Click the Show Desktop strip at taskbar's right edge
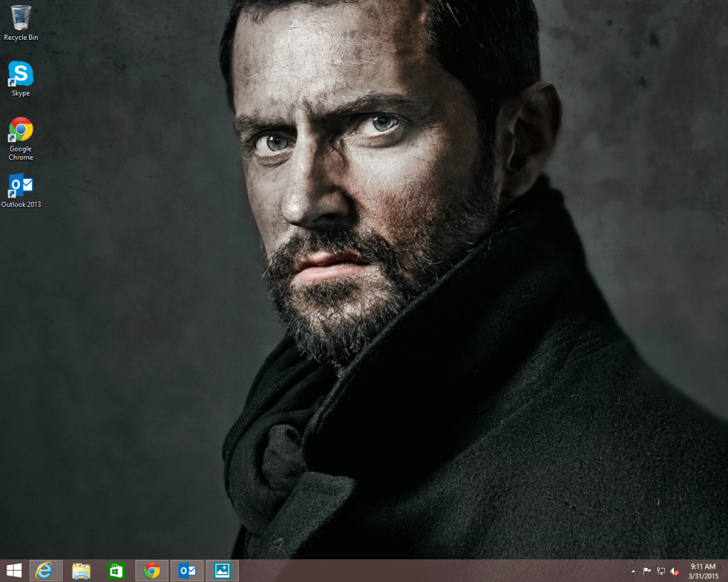The width and height of the screenshot is (728, 582). click(726, 571)
